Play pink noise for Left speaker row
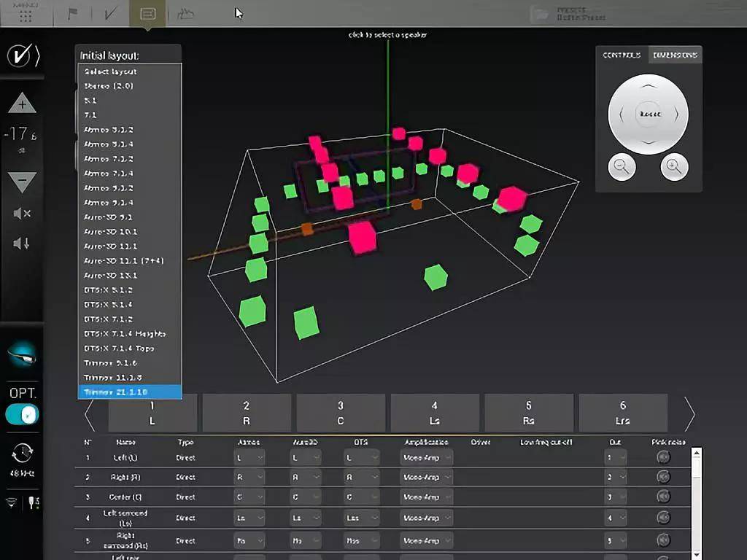 663,457
